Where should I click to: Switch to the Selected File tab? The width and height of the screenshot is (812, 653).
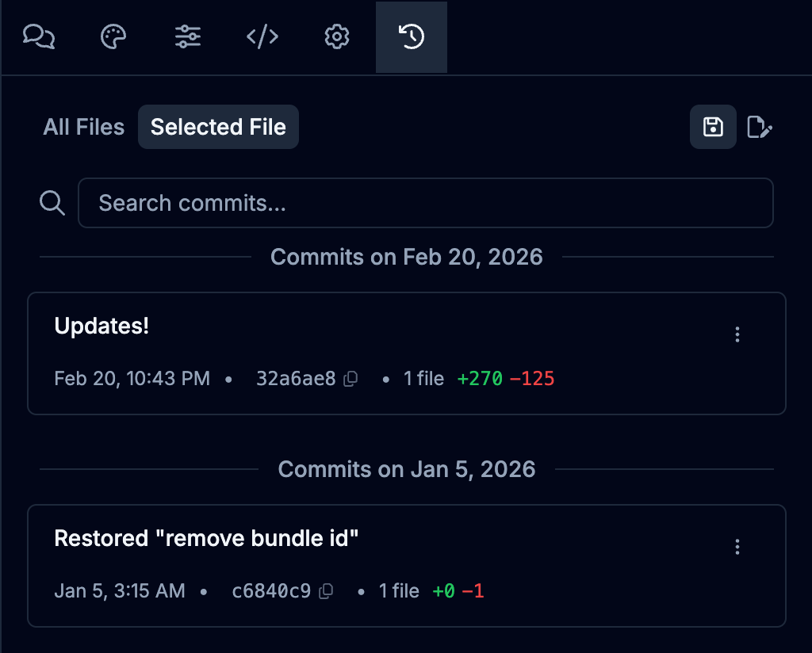[219, 127]
